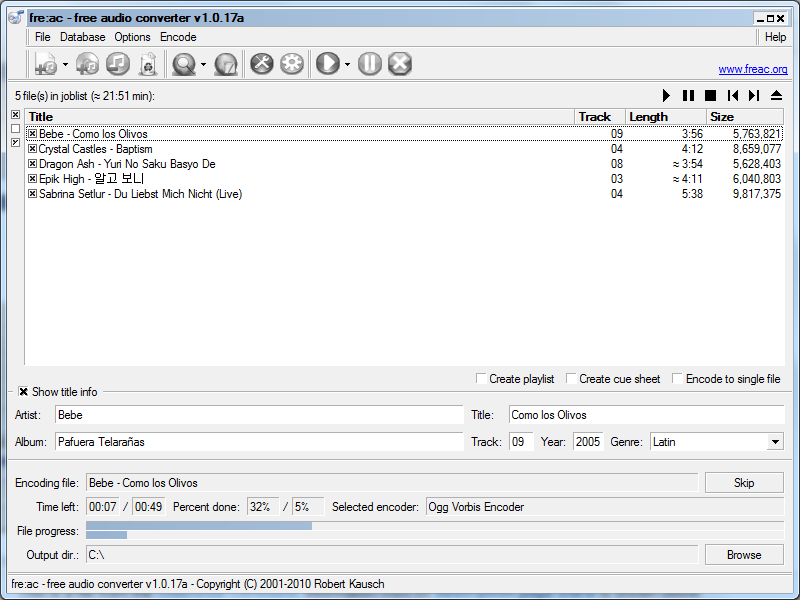Open general settings wrench icon
This screenshot has height=600, width=800.
pos(262,64)
